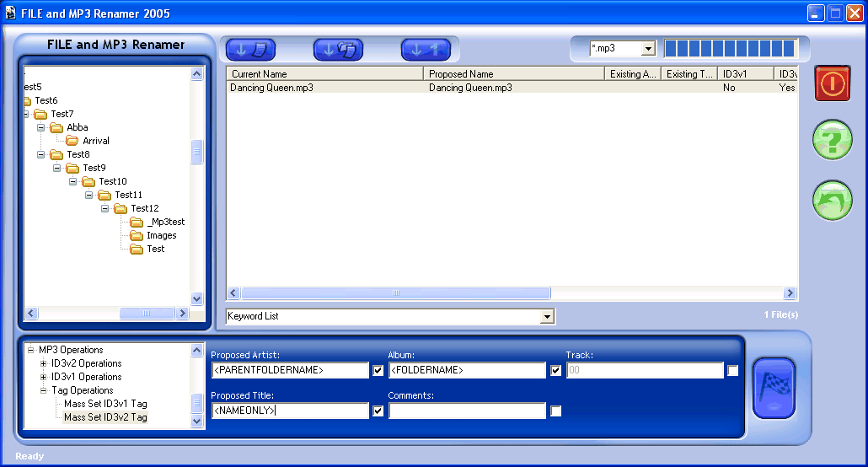Toggle the Proposed Title checkbox
Image resolution: width=868 pixels, height=467 pixels.
378,411
